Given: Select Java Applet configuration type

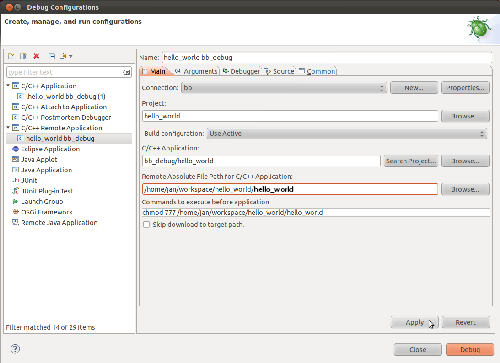Looking at the screenshot, I should 39,159.
